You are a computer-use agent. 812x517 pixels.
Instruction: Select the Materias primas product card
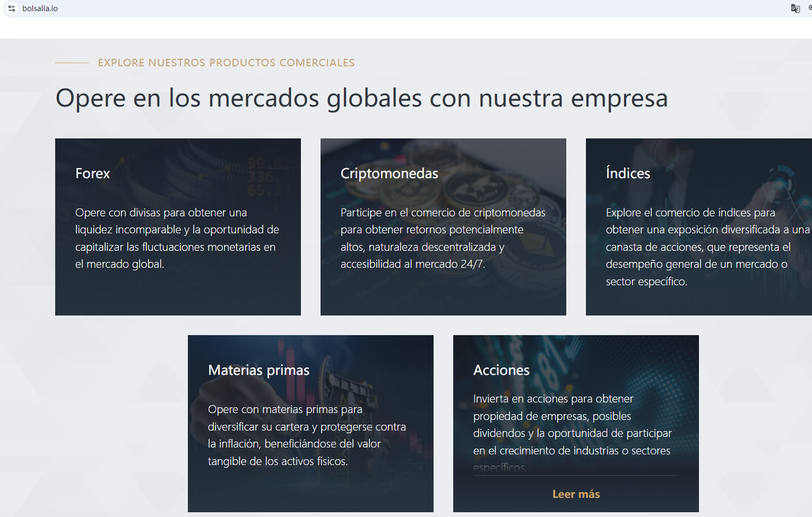[310, 424]
